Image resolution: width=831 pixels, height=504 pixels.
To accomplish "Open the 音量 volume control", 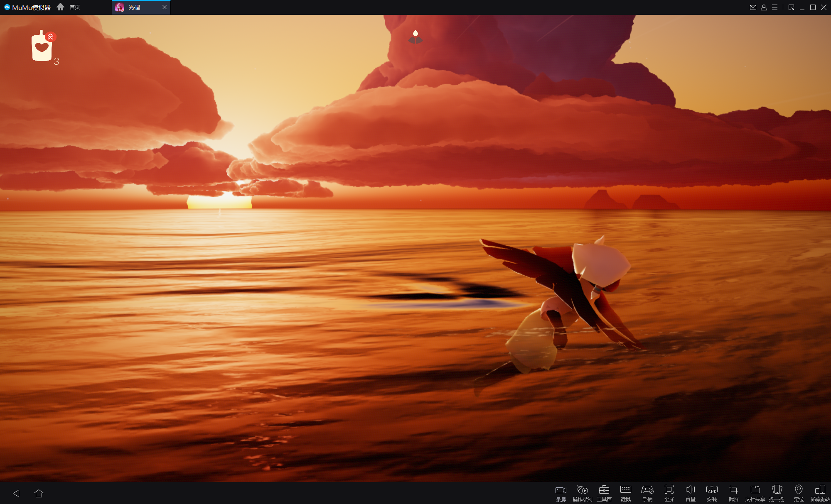I will (x=691, y=493).
